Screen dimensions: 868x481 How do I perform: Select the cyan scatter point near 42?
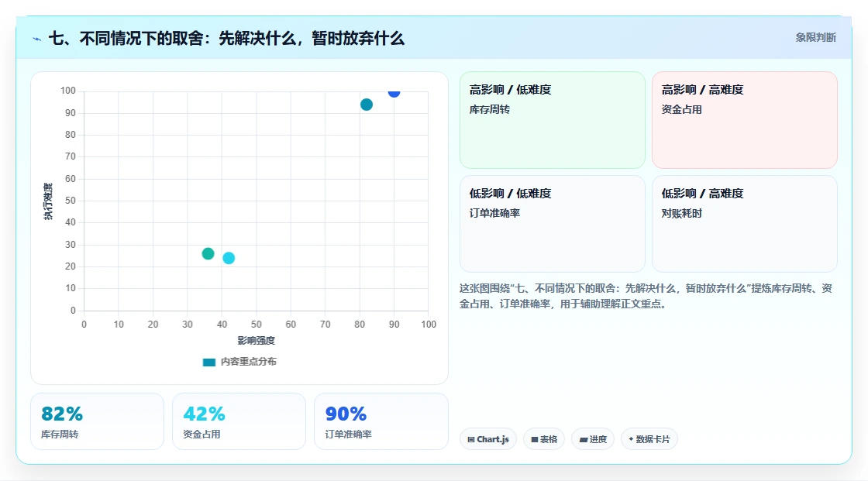click(x=229, y=258)
